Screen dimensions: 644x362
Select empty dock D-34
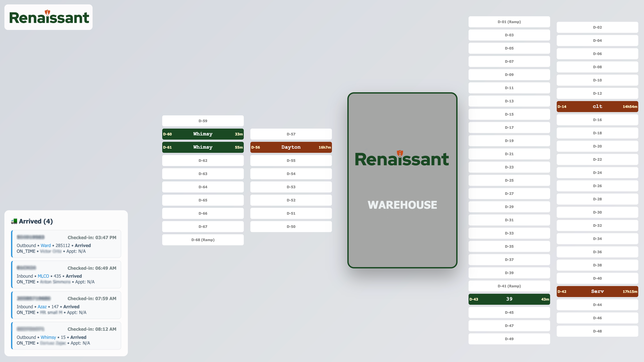(597, 239)
